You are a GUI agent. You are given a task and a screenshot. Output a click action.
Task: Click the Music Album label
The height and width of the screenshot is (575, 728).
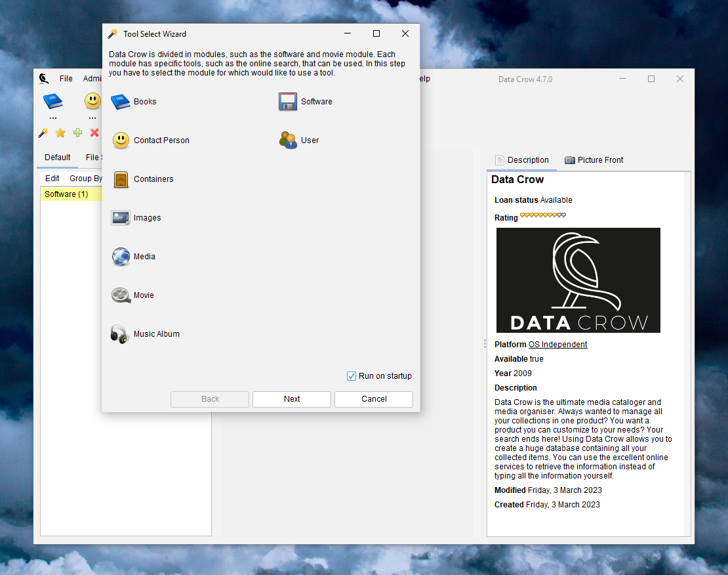coord(157,333)
